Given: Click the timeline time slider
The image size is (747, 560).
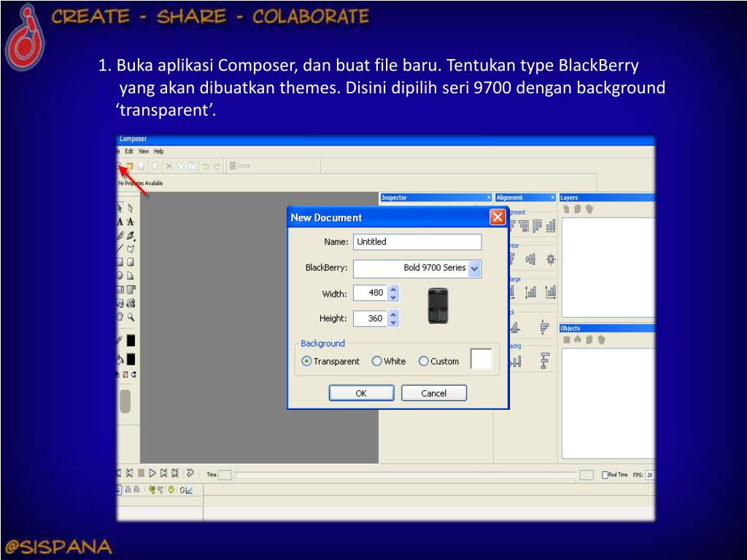Looking at the screenshot, I should (x=405, y=475).
